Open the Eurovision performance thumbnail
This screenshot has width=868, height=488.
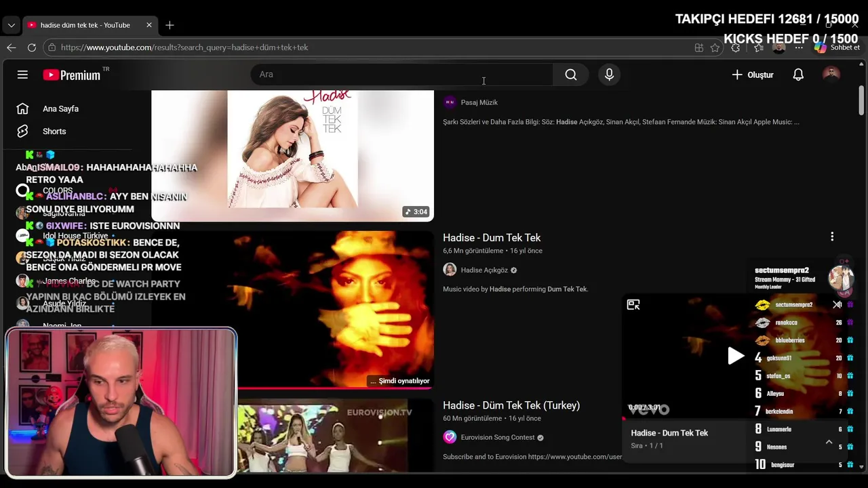click(x=292, y=435)
